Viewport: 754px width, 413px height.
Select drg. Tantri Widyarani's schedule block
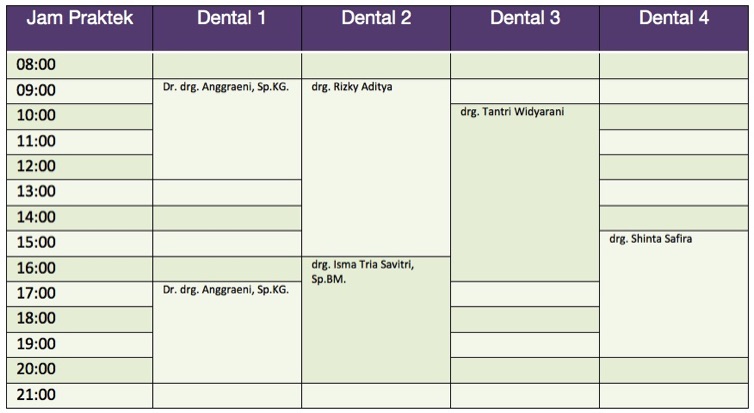tap(512, 112)
